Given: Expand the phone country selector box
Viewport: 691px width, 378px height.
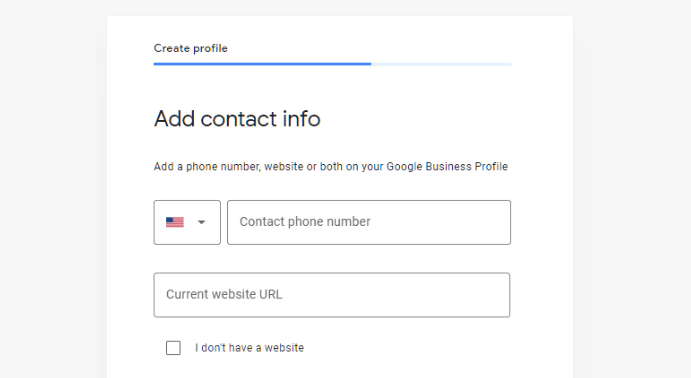Looking at the screenshot, I should pyautogui.click(x=187, y=222).
